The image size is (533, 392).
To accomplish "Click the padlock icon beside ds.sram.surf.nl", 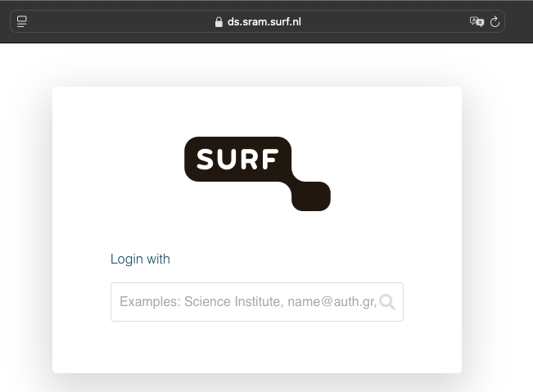I will coord(219,22).
